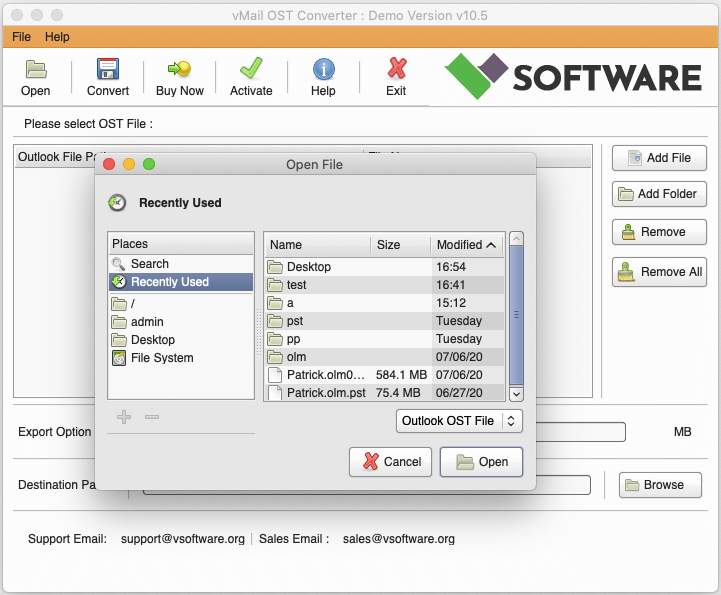The height and width of the screenshot is (595, 721).
Task: Click the Desktop folder icon in Places
Action: tap(119, 340)
